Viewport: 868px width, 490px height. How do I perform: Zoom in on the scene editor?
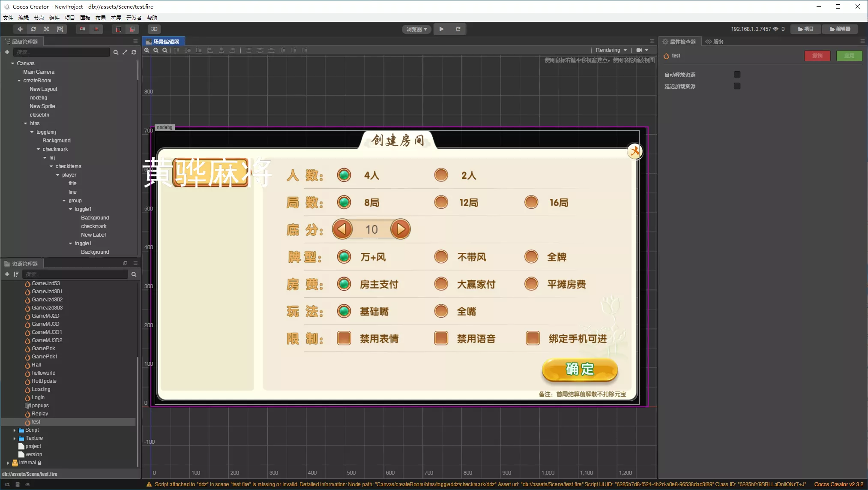[x=147, y=50]
